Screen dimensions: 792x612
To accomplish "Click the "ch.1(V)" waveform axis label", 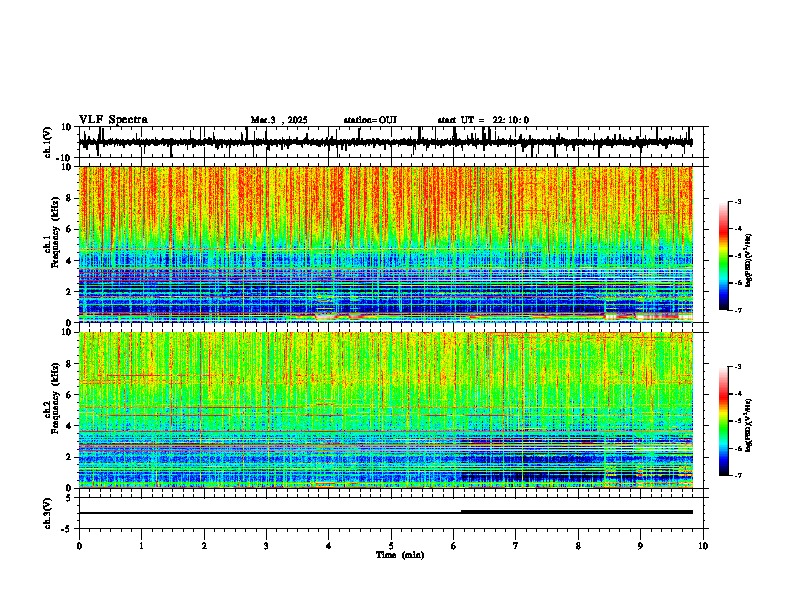I will 48,142.
